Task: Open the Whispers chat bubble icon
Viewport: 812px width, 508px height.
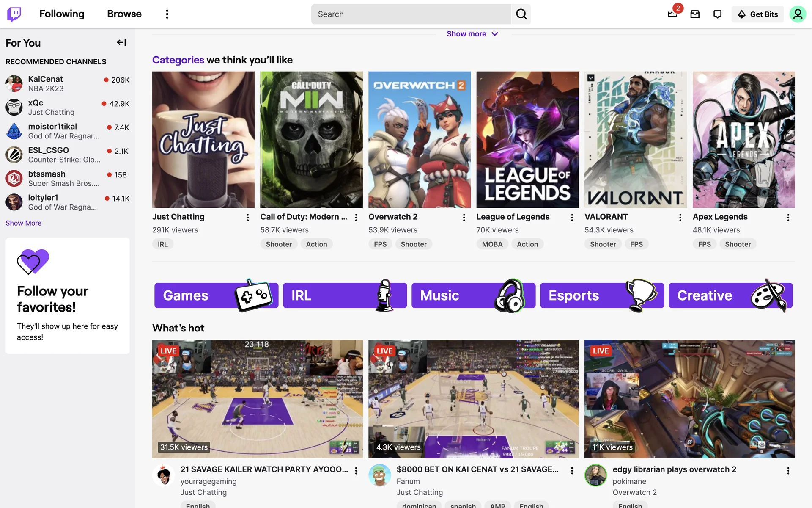Action: point(717,14)
